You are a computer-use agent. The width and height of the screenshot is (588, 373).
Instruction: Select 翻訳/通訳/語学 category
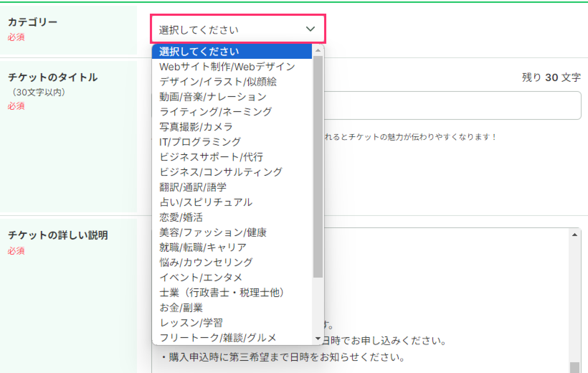tap(193, 187)
